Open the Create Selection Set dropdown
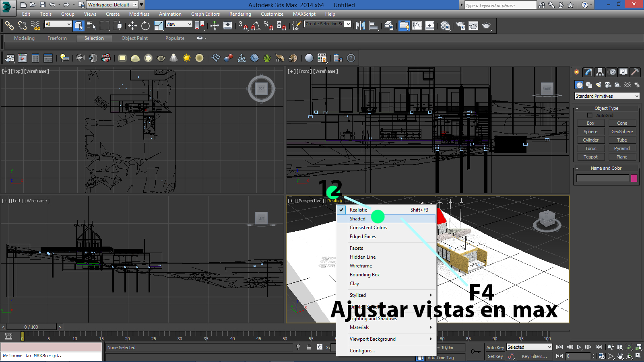This screenshot has height=362, width=644. [328, 24]
